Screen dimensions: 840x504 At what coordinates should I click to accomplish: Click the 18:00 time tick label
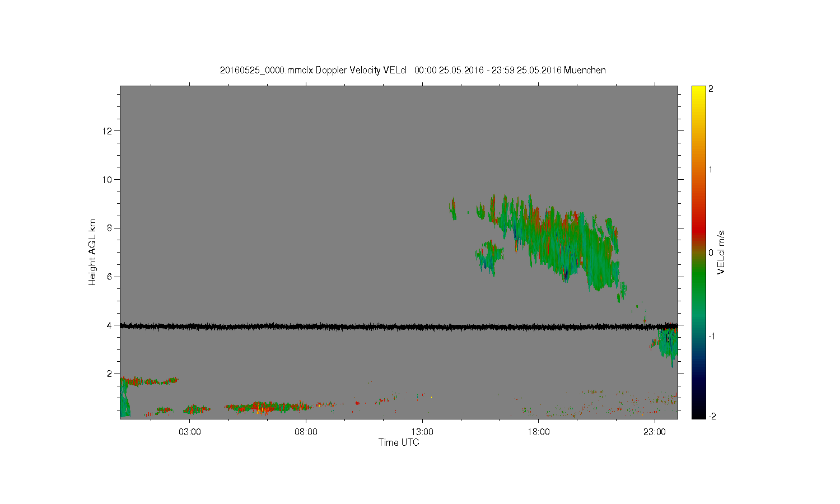tap(538, 432)
